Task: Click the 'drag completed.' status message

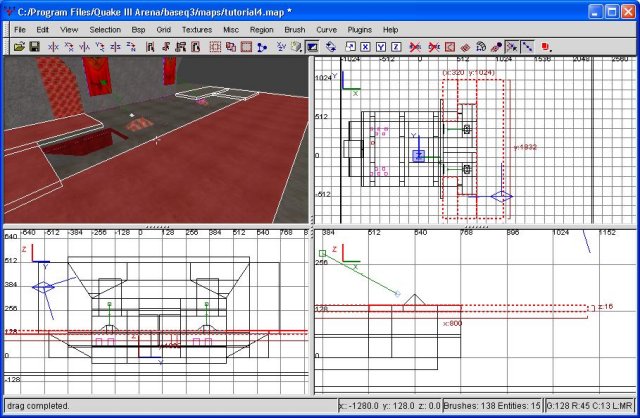Action: [x=38, y=406]
